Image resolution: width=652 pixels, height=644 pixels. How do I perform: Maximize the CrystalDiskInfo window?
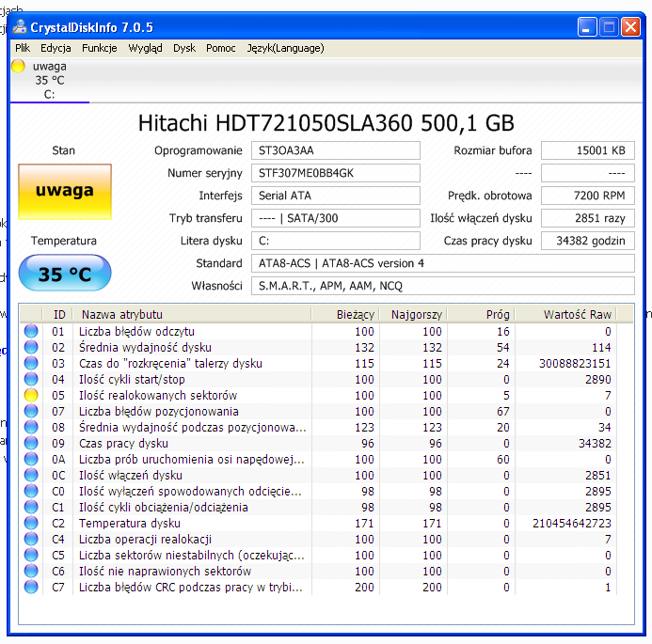point(609,27)
